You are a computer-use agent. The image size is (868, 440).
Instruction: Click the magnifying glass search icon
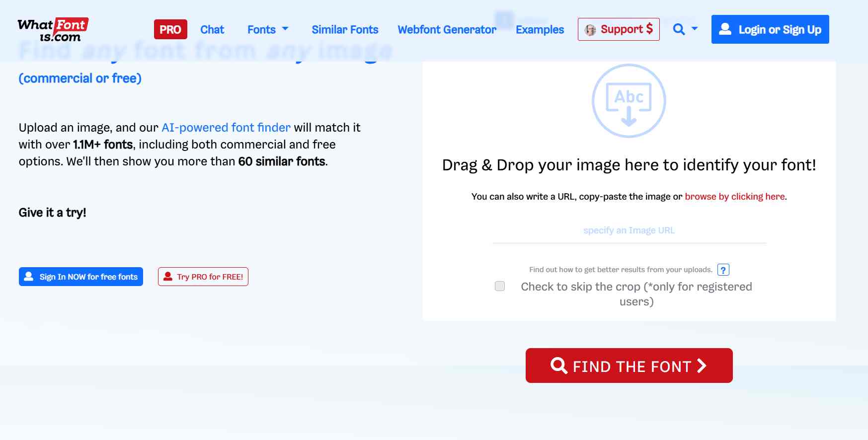click(x=679, y=29)
